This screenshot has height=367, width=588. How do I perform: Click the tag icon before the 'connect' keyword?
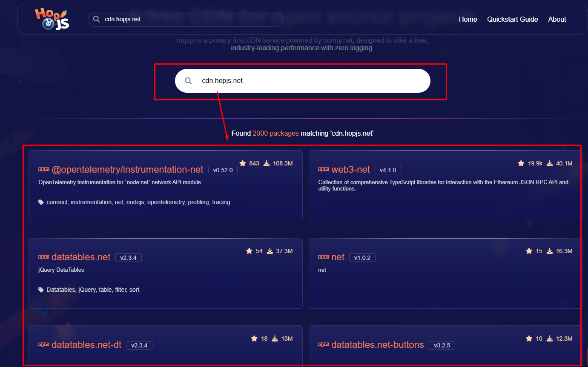coord(41,202)
